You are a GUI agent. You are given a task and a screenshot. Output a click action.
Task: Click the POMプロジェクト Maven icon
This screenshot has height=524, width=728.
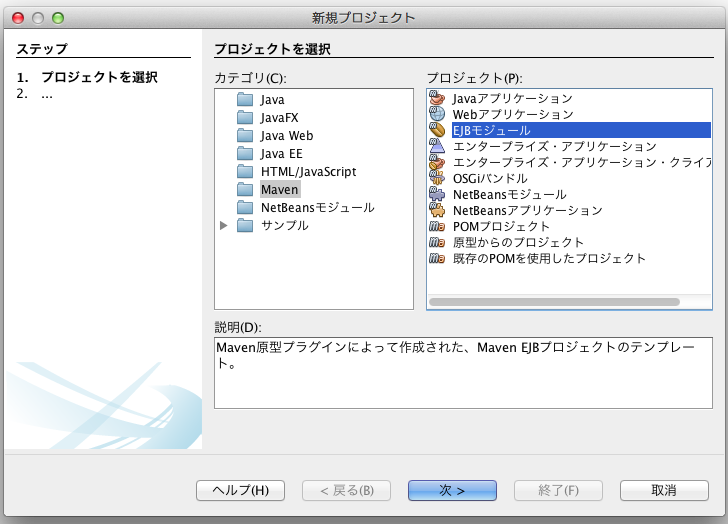[436, 226]
